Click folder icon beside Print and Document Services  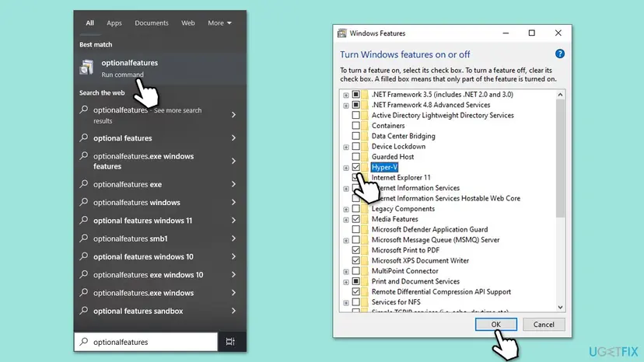tap(365, 281)
